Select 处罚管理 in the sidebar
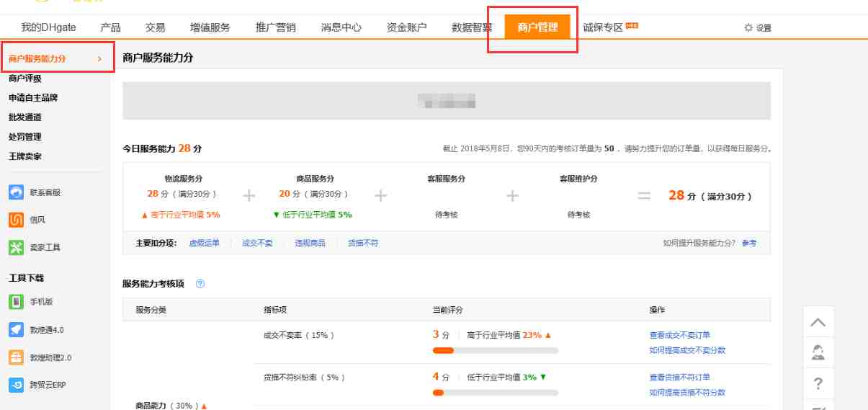Screen dimensions: 868x410 [x=25, y=137]
